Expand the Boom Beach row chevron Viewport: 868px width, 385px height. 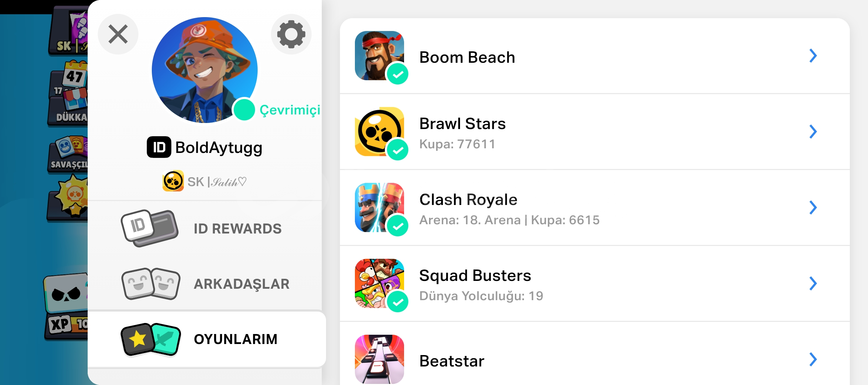(x=813, y=56)
